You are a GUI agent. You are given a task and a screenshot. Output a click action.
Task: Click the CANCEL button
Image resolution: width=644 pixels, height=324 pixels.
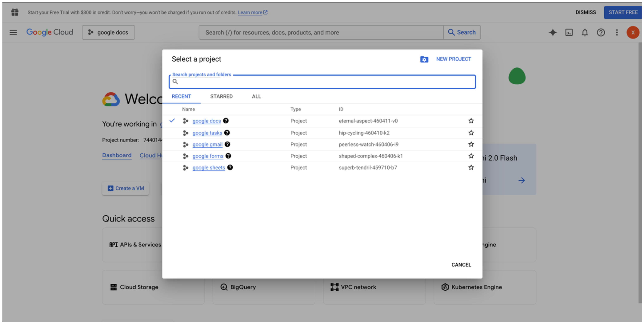(461, 265)
